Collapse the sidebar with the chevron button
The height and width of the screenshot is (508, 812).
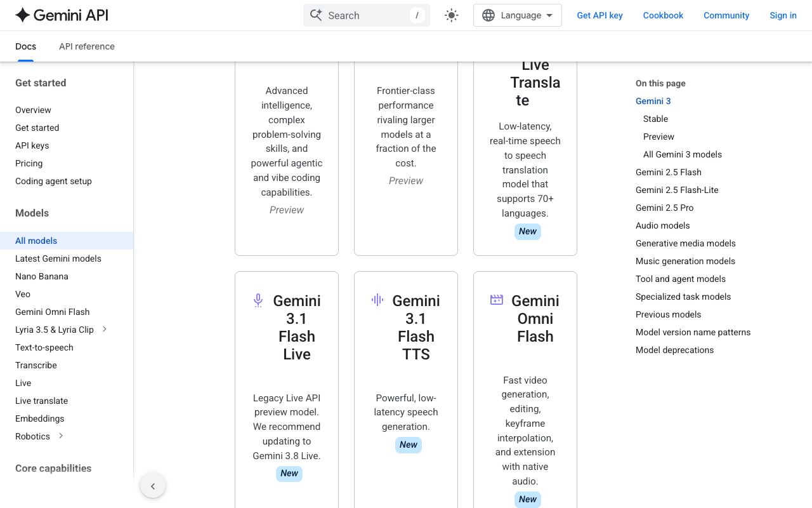(x=153, y=486)
